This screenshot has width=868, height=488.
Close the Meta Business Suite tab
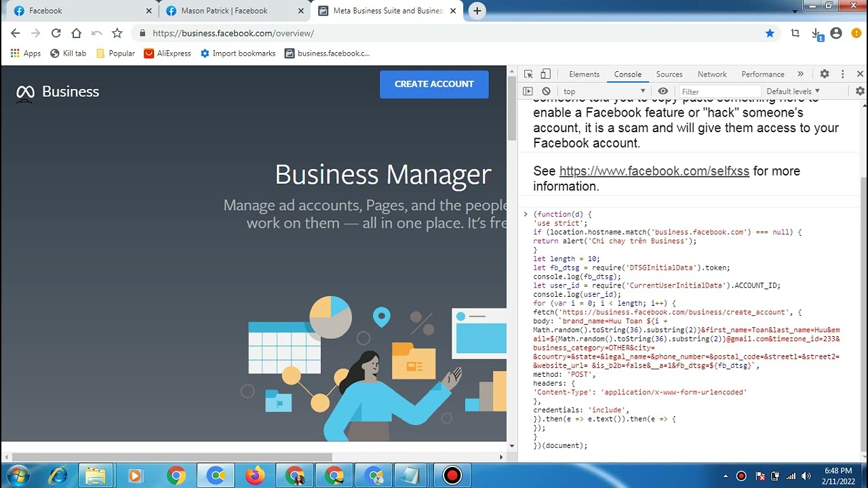pos(454,11)
